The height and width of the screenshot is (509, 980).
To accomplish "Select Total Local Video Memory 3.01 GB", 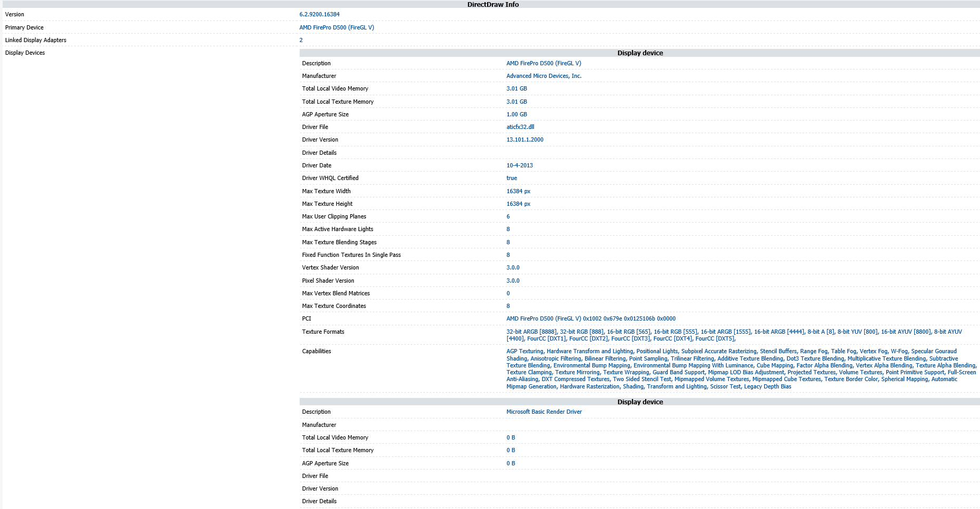I will click(517, 88).
